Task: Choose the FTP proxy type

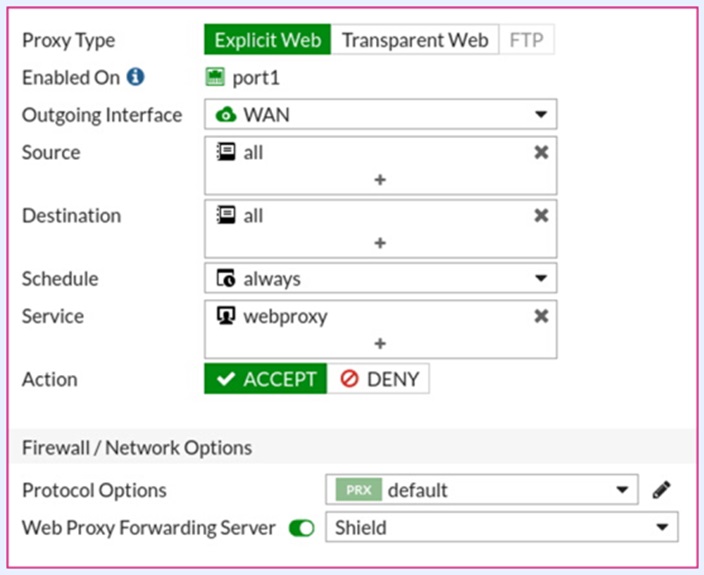Action: coord(526,40)
